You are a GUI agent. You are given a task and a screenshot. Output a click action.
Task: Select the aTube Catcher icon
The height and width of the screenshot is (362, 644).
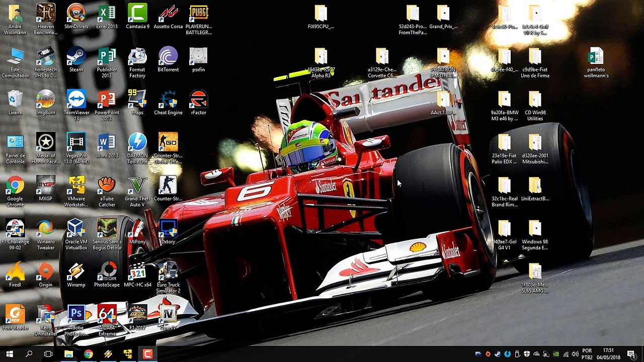click(x=107, y=192)
